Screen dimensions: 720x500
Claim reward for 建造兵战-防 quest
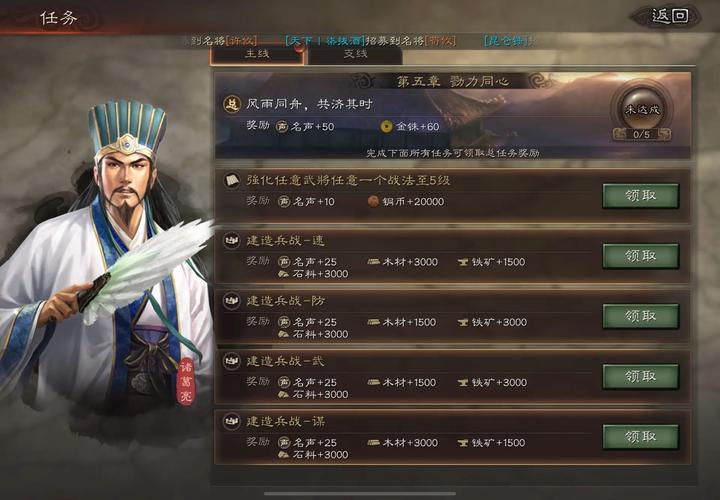641,316
